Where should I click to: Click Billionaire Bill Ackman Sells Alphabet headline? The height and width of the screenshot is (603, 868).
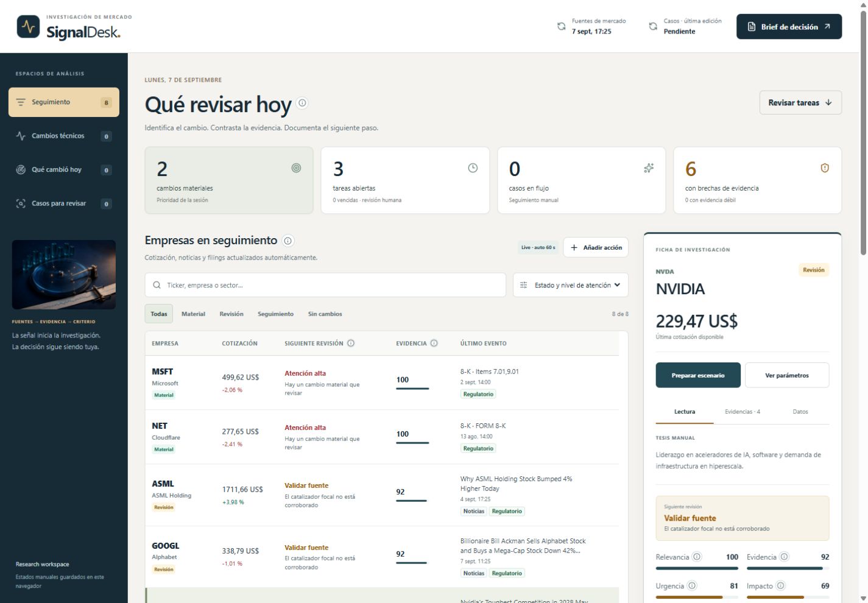point(523,546)
